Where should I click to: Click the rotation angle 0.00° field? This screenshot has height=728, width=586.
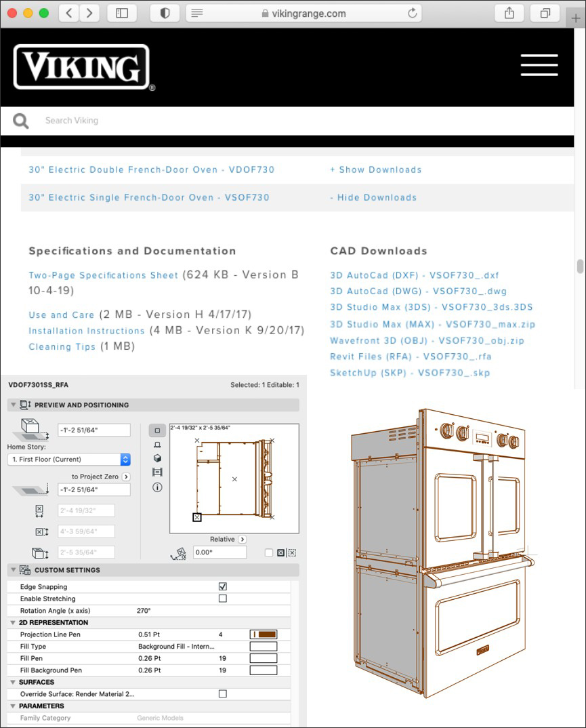coord(220,552)
